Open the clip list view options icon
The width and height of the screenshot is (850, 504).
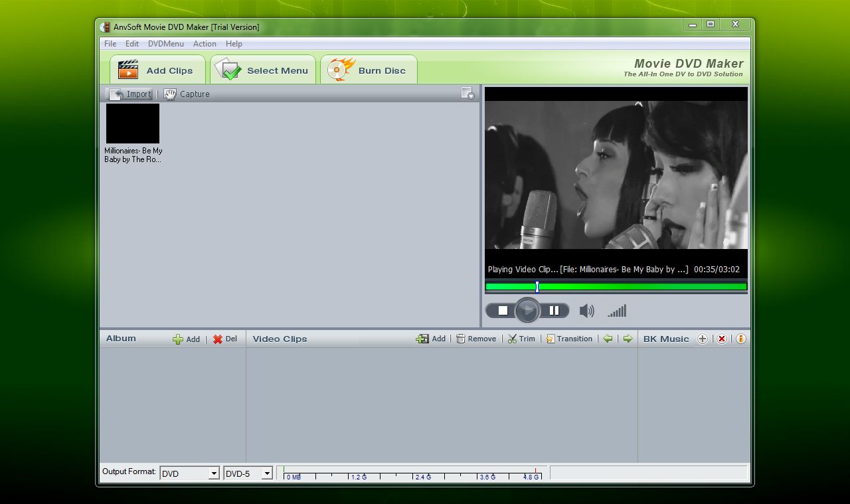[x=467, y=94]
